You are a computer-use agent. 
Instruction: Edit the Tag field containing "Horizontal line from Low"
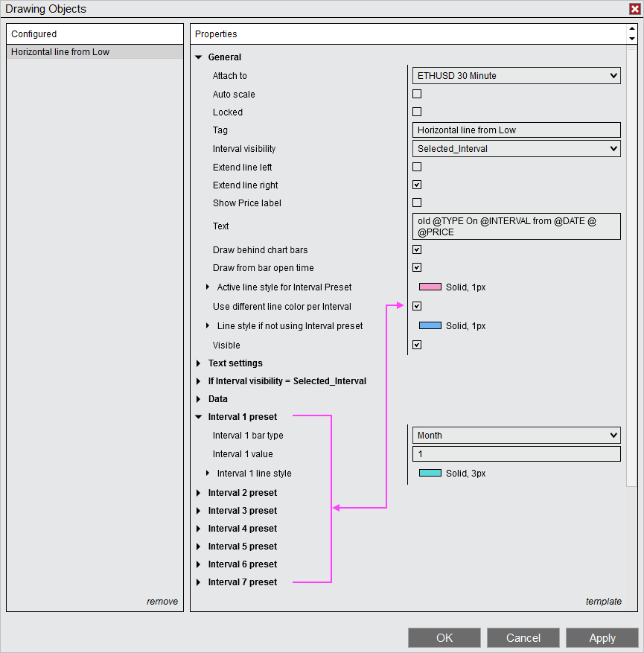click(516, 130)
